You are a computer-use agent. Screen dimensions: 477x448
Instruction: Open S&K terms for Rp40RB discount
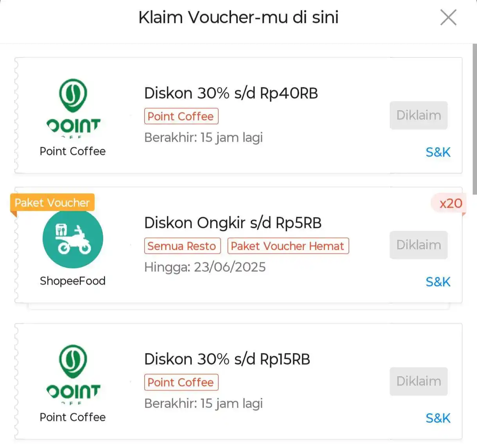tap(438, 152)
